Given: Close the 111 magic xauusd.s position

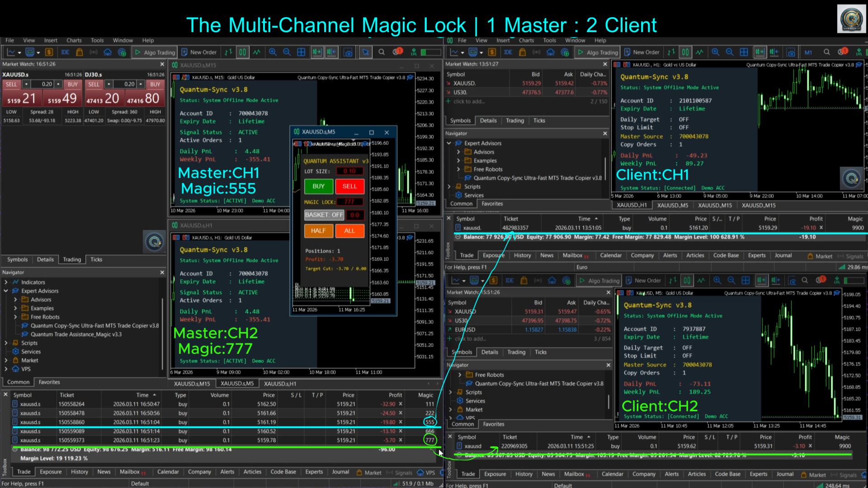Looking at the screenshot, I should tap(401, 404).
